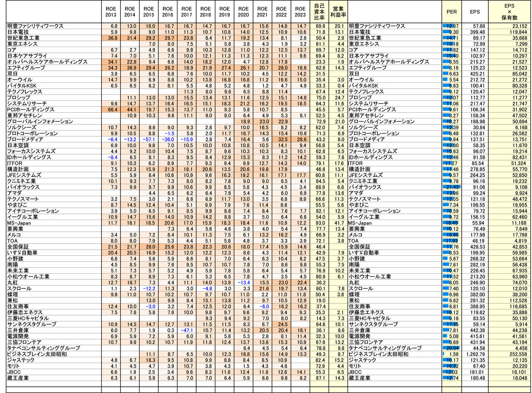This screenshot has height=393, width=532.
Task: Click 住友商事 ROE 2021 value -6.0
Action: [x=264, y=306]
